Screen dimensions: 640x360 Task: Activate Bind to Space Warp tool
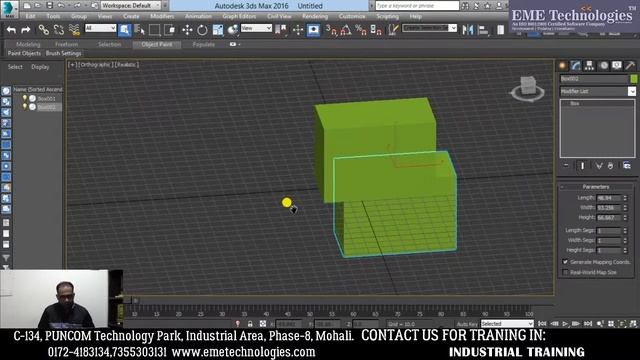(x=74, y=30)
